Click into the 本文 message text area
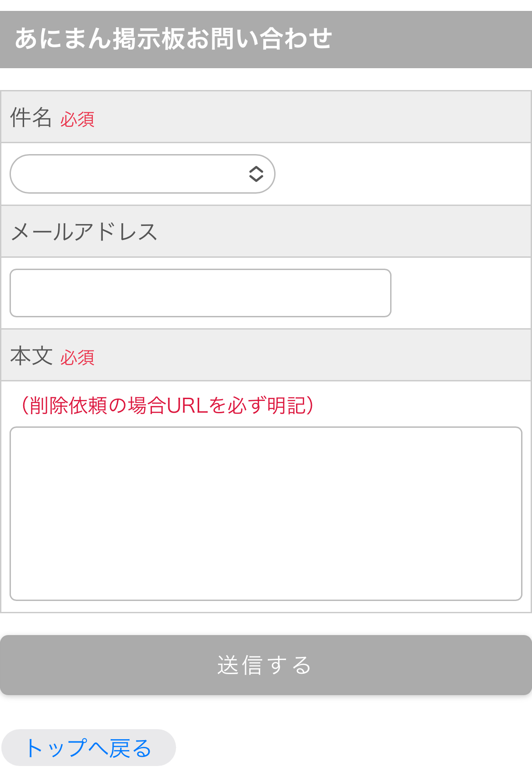Screen dimensions: 532x776 click(x=266, y=513)
